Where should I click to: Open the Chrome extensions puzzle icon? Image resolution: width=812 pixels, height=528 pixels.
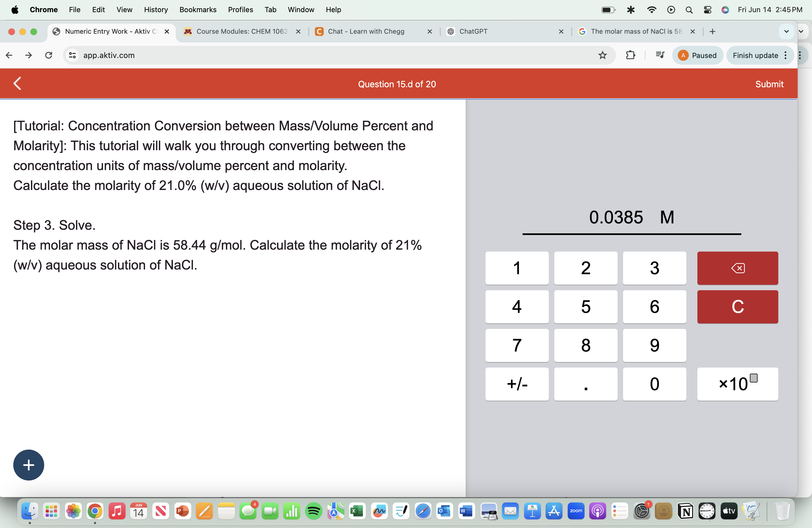(x=631, y=55)
